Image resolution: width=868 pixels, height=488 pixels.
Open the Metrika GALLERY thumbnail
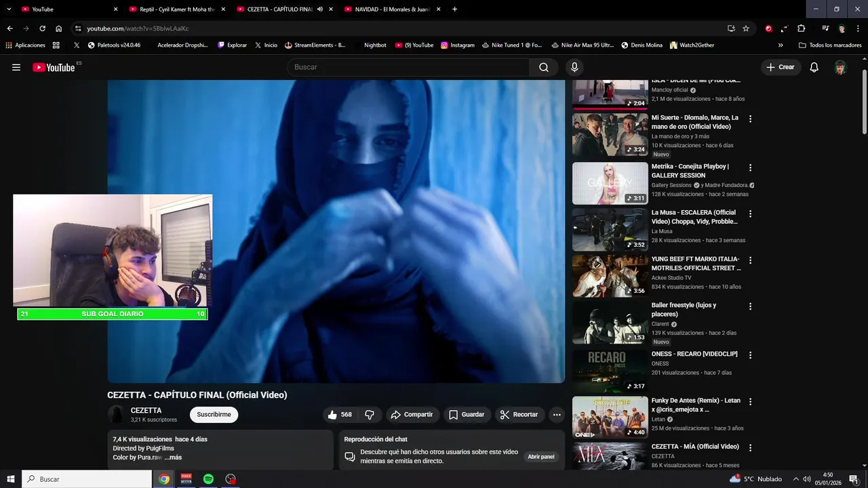[610, 183]
